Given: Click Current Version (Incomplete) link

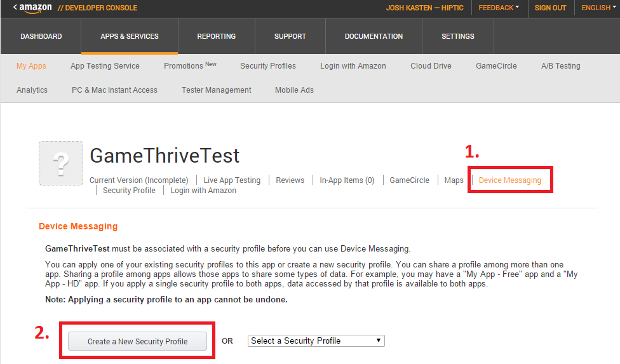Looking at the screenshot, I should [x=138, y=180].
